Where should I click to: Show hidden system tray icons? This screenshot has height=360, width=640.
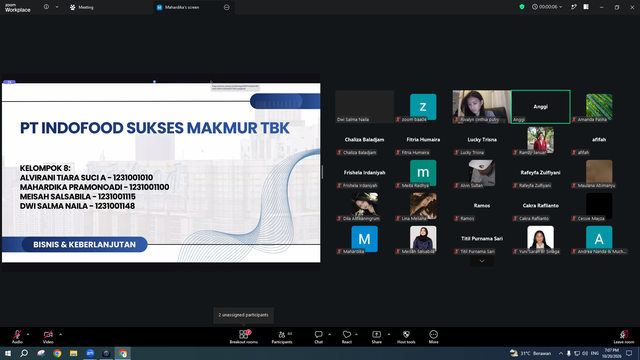pos(561,353)
